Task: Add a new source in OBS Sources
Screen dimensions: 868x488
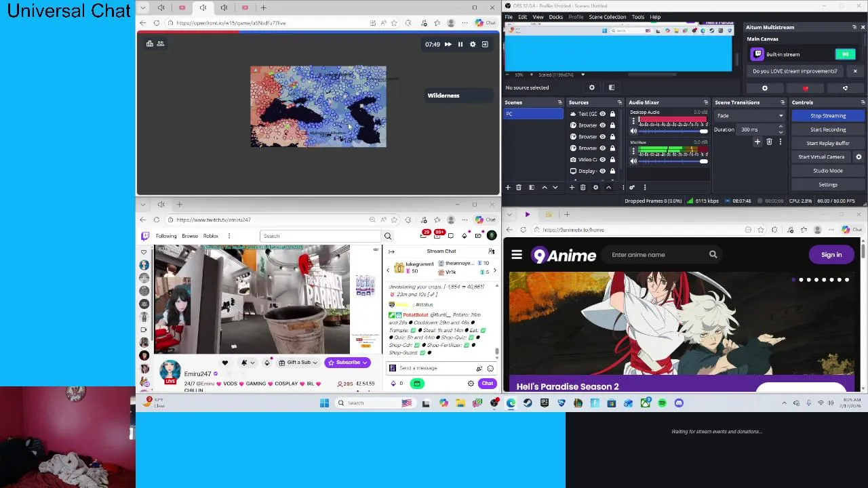Action: (x=572, y=187)
